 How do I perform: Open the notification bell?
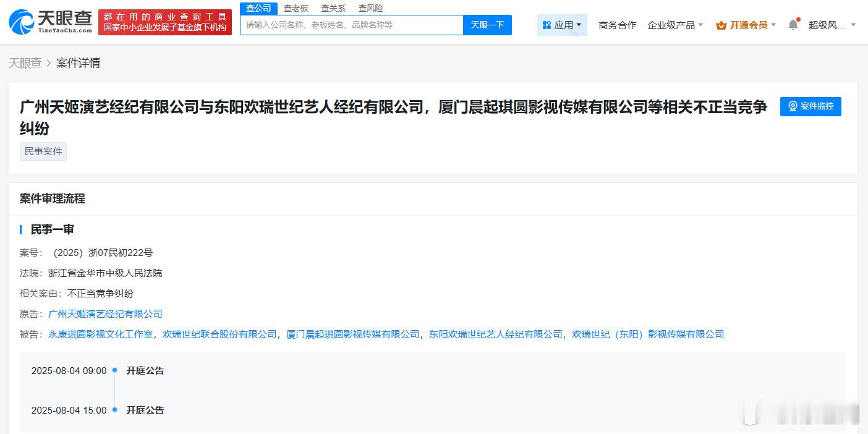click(x=793, y=25)
